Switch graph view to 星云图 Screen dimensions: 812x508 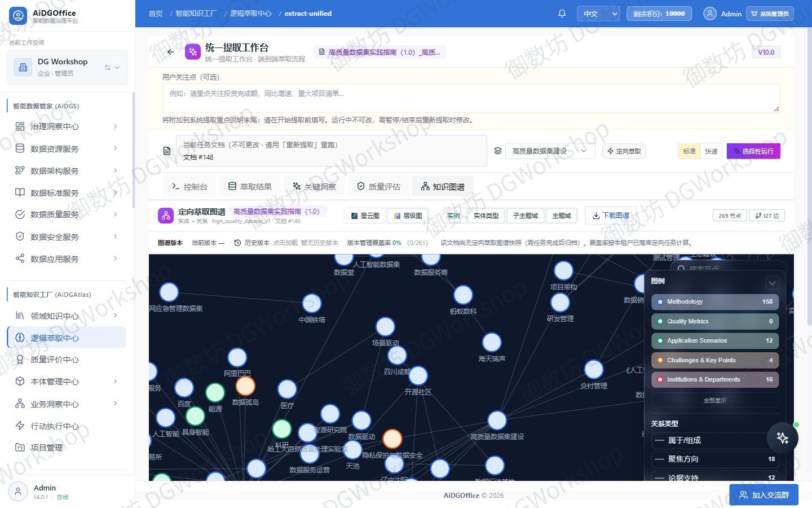365,216
